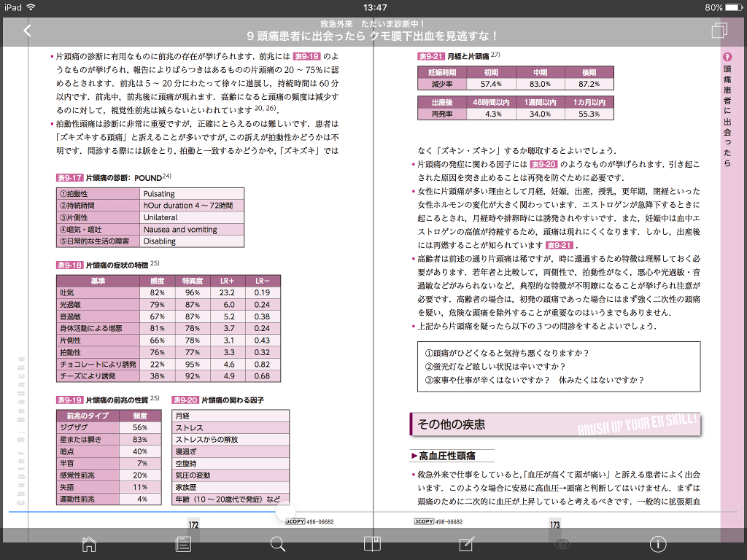Select the 83% frequency for 星または瞬き
The image size is (747, 560).
pyautogui.click(x=140, y=440)
